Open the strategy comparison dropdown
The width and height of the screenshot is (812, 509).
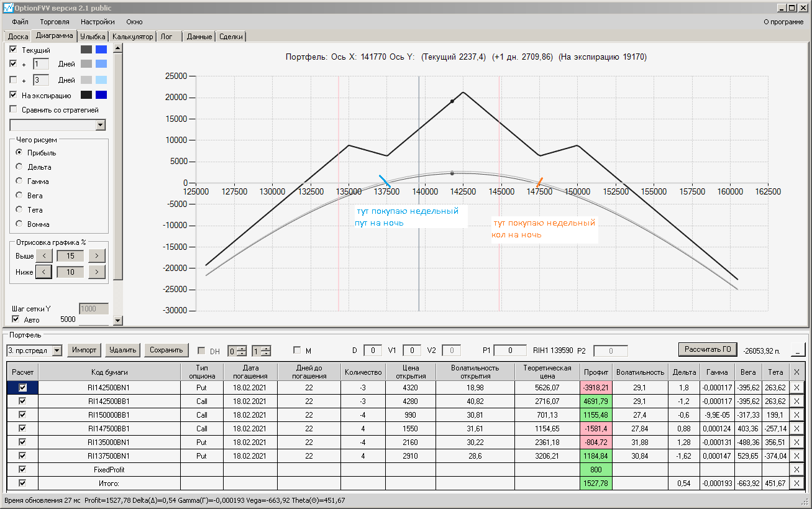(101, 126)
